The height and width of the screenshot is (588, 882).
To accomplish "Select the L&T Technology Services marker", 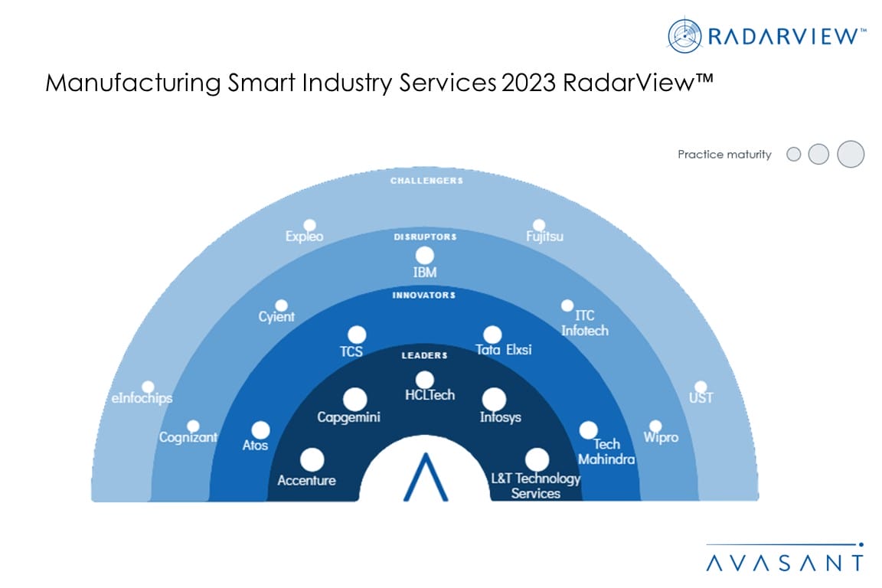I will 537,459.
